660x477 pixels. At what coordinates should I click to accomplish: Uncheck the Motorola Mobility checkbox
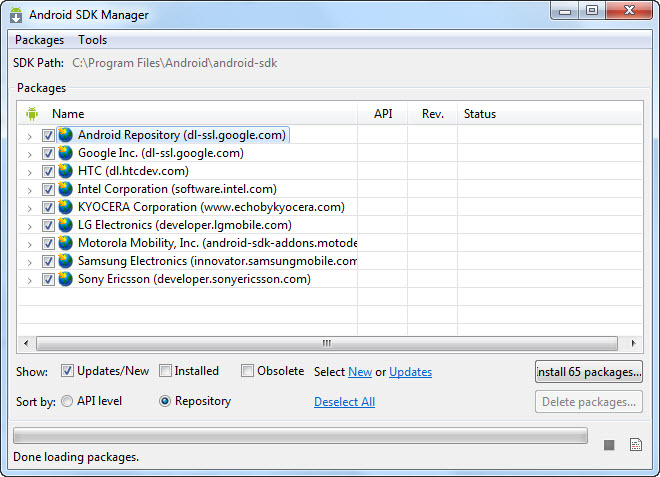pos(48,243)
